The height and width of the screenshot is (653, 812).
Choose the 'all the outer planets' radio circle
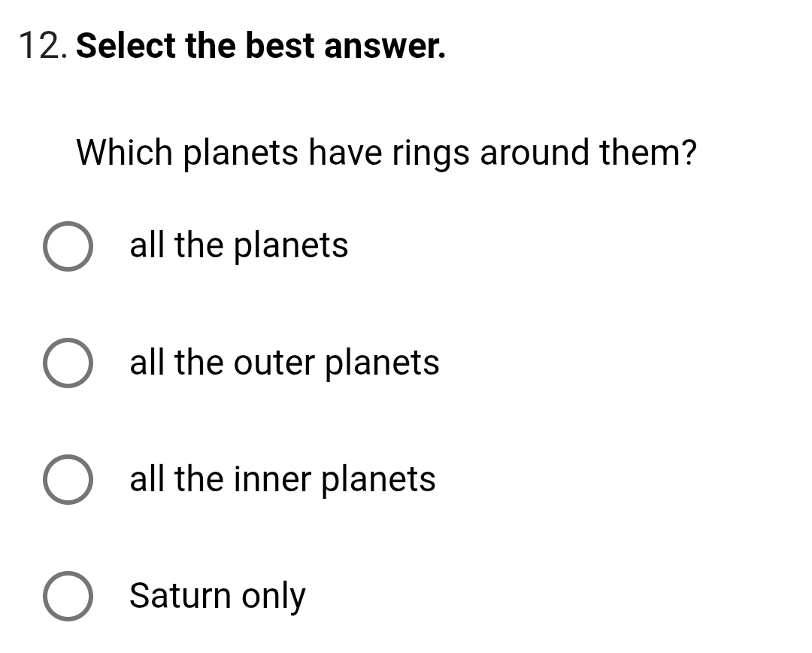(x=68, y=363)
